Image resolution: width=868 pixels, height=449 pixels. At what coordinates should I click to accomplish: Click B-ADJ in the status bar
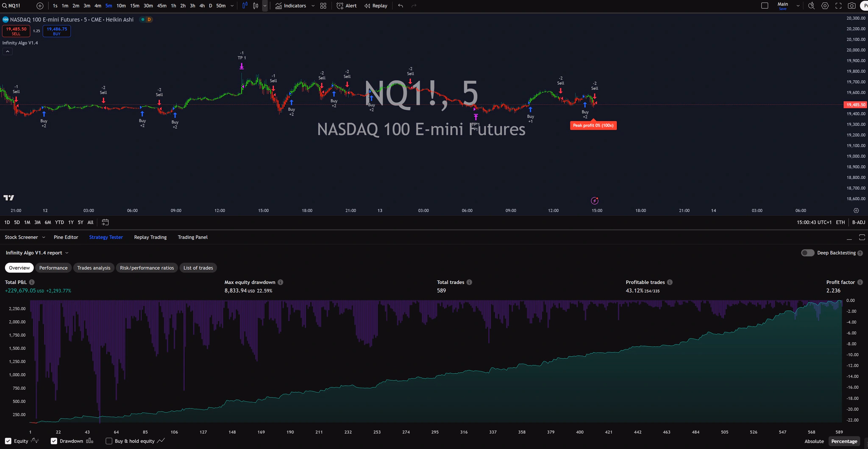859,222
